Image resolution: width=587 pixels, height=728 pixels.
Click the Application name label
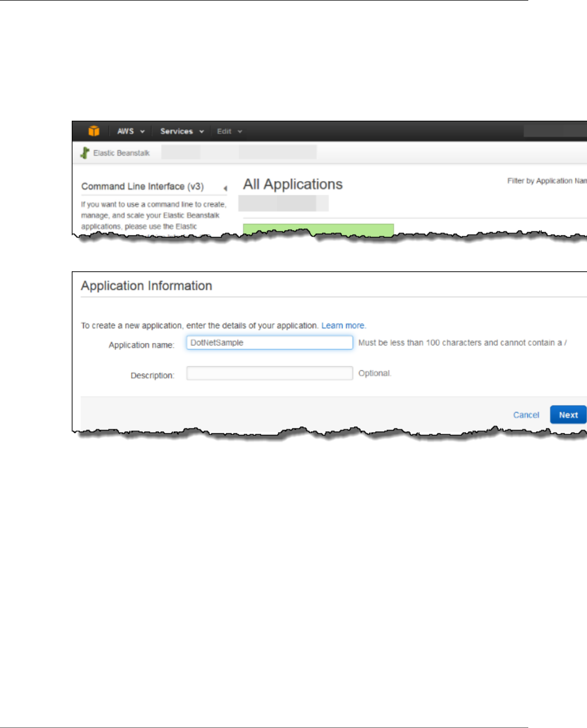(141, 345)
